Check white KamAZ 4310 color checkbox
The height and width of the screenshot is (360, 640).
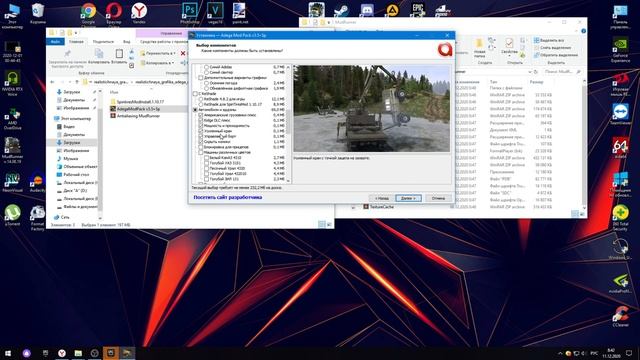207,158
